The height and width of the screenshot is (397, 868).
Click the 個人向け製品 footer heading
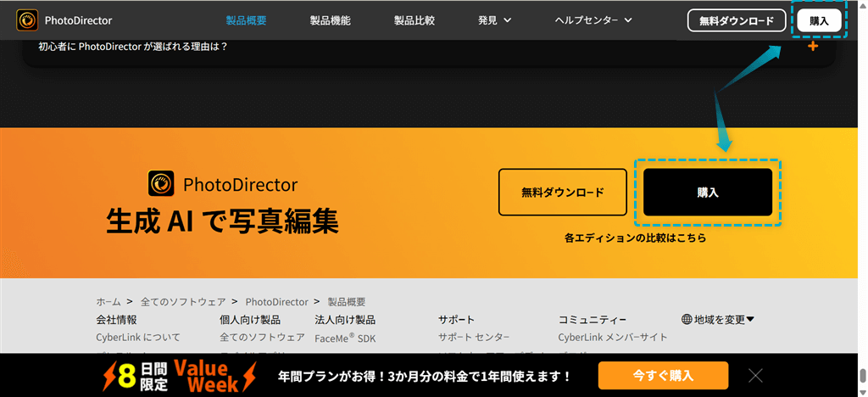point(250,320)
